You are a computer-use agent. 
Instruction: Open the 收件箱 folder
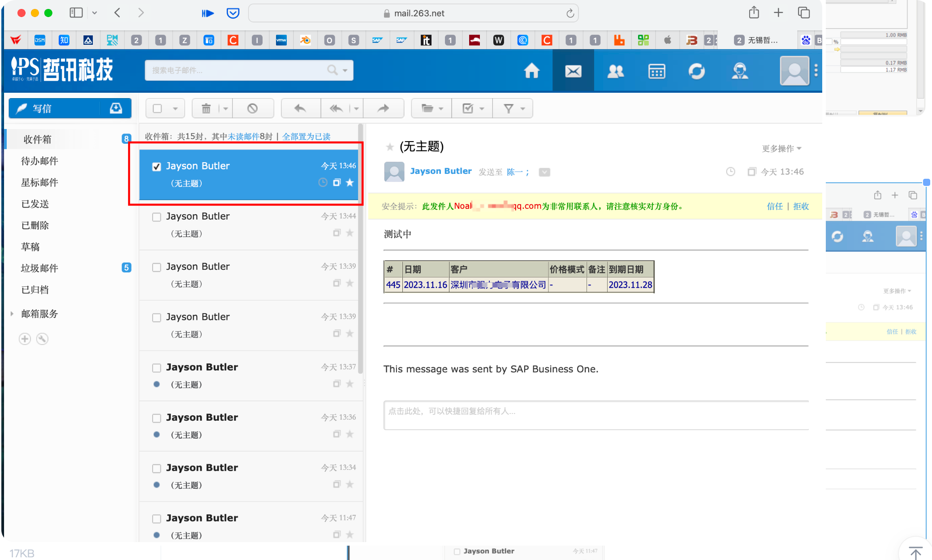tap(37, 139)
